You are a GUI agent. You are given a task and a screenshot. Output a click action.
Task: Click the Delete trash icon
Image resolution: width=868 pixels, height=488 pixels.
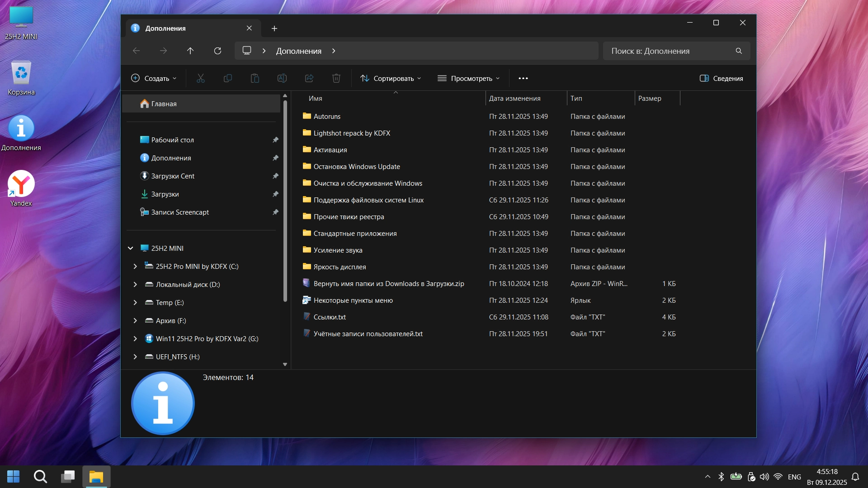coord(336,78)
